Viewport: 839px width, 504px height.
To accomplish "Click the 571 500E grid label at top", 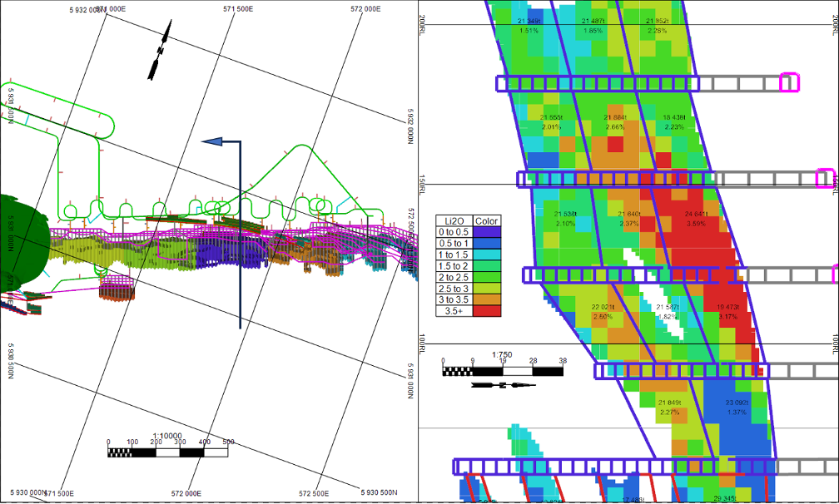I will click(x=239, y=8).
